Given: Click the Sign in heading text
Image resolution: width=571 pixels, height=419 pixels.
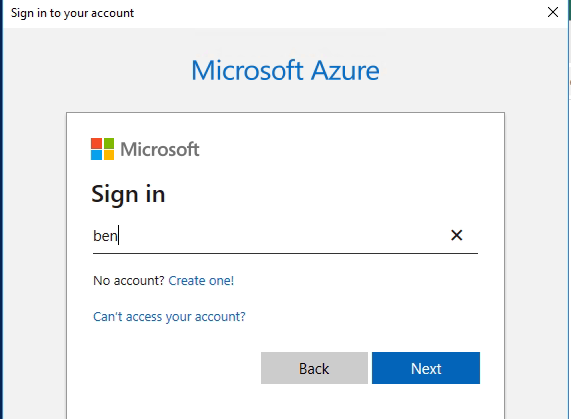Looking at the screenshot, I should [128, 194].
